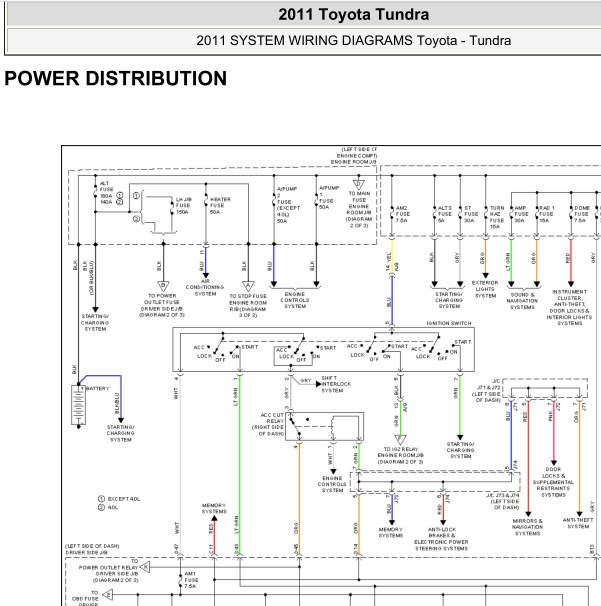Click the "INSTRUMENT CLUSTER, ANTI-THEFT" systems label
Viewport: 601px width, 606px height.
pos(569,308)
